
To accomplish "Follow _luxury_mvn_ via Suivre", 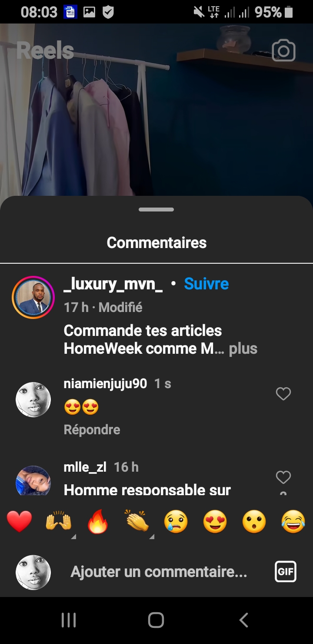I will pos(206,284).
